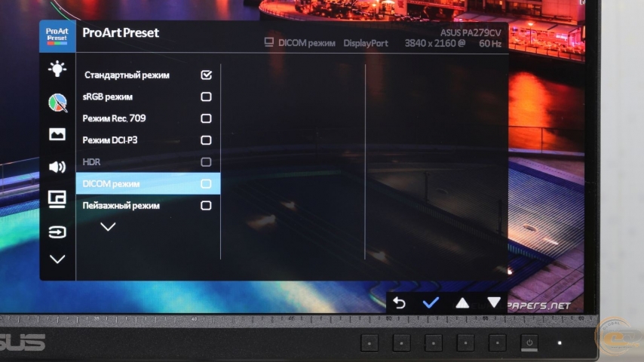Click the monitor icon beside DICOM режим
The image size is (644, 362).
coord(269,42)
